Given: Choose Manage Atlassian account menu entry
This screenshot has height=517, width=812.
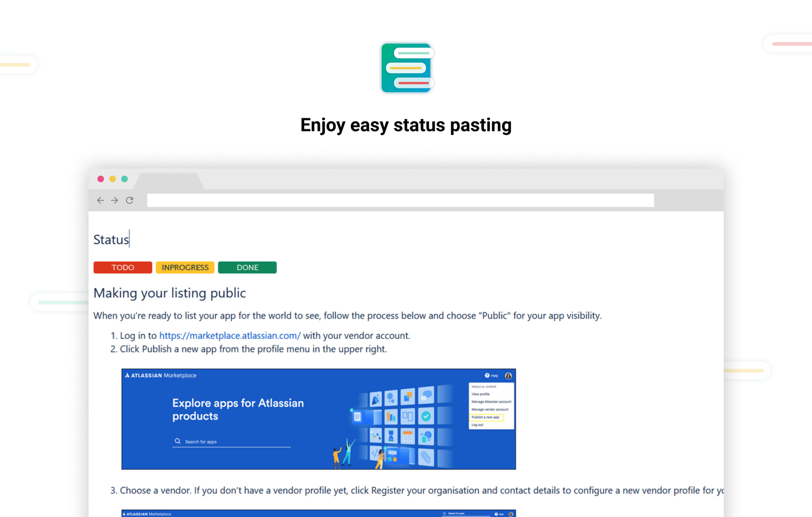Looking at the screenshot, I should click(x=491, y=402).
